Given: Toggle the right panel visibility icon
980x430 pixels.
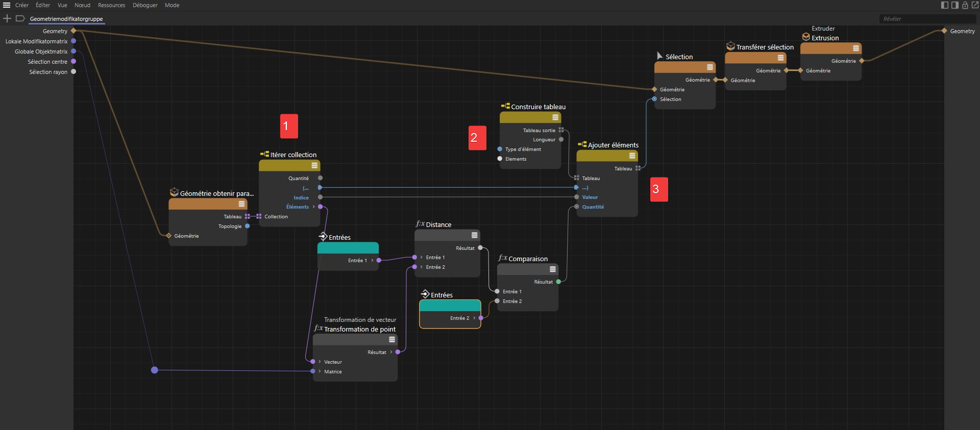Looking at the screenshot, I should (x=955, y=5).
